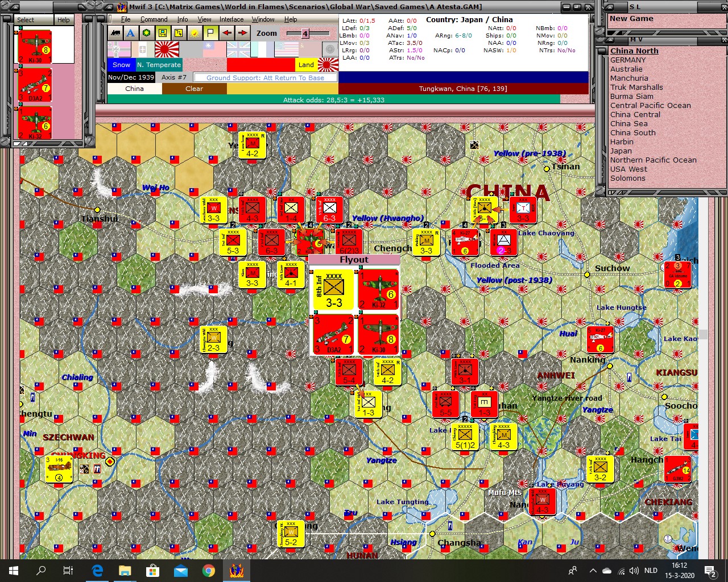This screenshot has height=582, width=728.
Task: Click the Help button in the unit panel
Action: tap(64, 20)
